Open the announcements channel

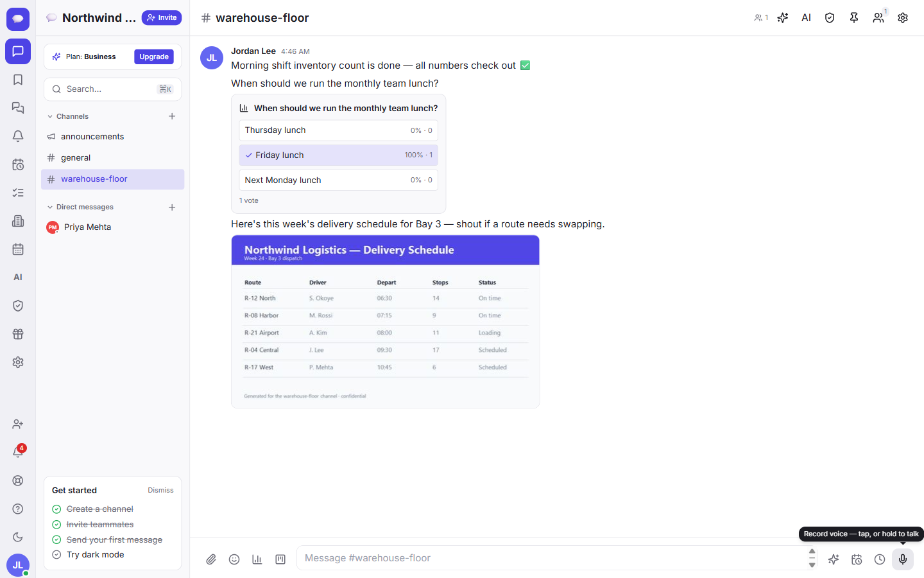click(112, 137)
